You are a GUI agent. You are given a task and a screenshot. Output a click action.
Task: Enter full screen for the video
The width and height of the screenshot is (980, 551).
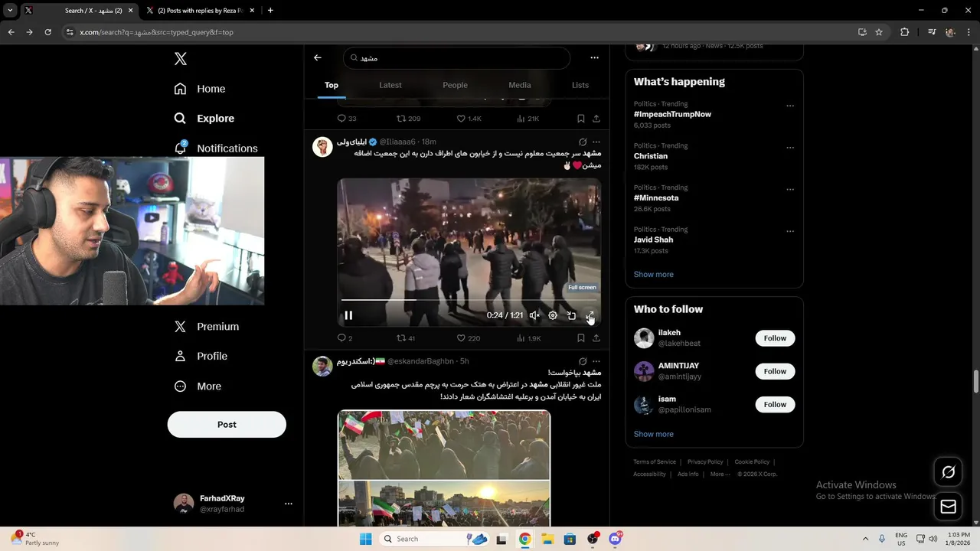590,315
